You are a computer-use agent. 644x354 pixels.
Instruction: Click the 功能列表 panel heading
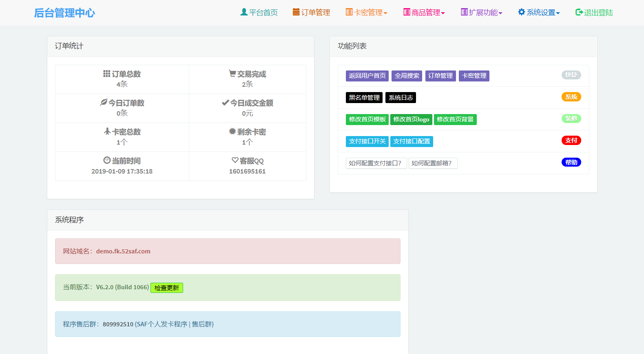coord(352,46)
